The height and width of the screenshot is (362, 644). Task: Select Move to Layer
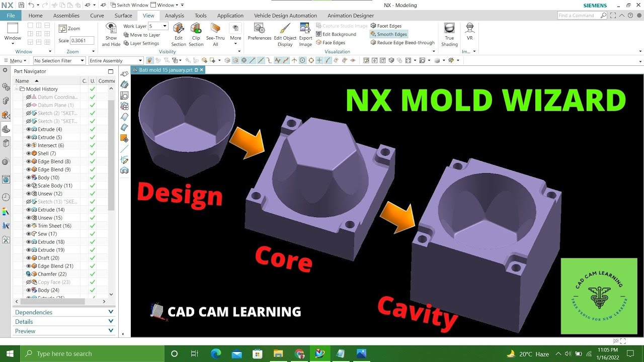point(141,35)
